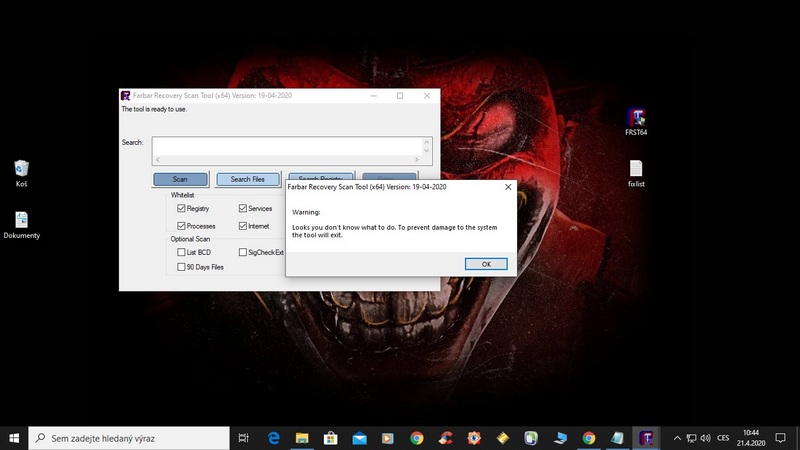Image resolution: width=800 pixels, height=450 pixels.
Task: Open the notepad-style taskbar app
Action: [x=617, y=438]
